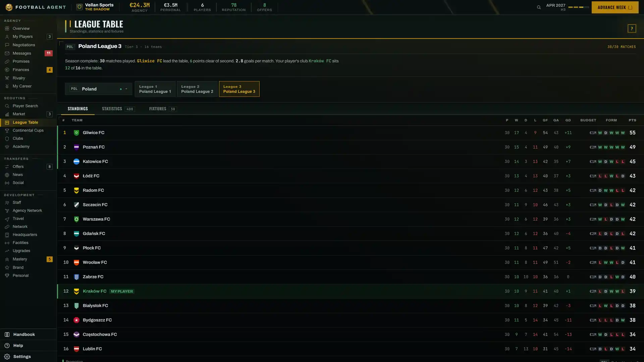Sort the table by GD column header
This screenshot has height=362, width=644.
[x=568, y=120]
